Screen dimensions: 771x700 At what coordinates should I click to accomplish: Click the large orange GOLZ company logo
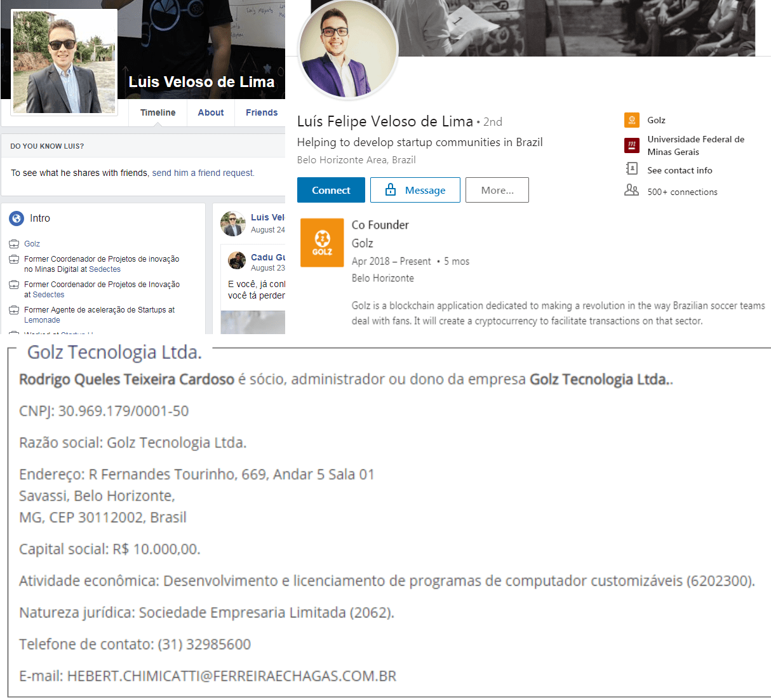point(322,243)
